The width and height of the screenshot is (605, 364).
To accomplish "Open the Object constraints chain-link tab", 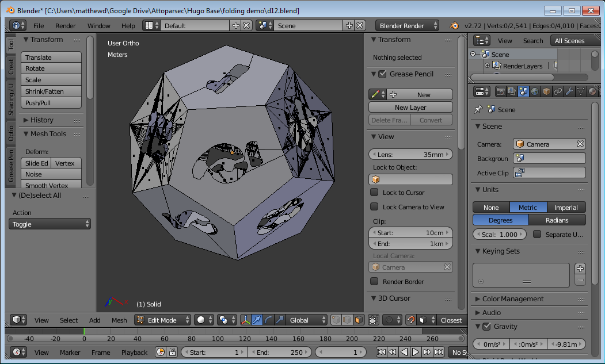I will pos(557,91).
